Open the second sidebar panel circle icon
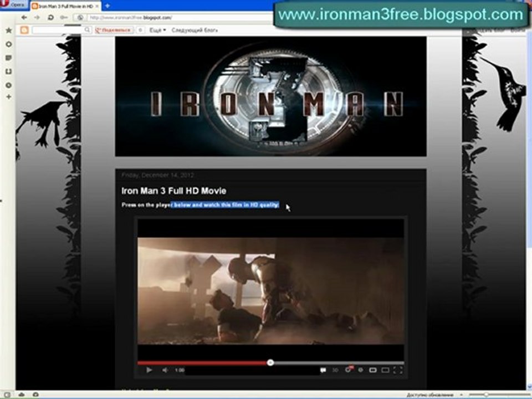The height and width of the screenshot is (399, 532). click(x=9, y=44)
